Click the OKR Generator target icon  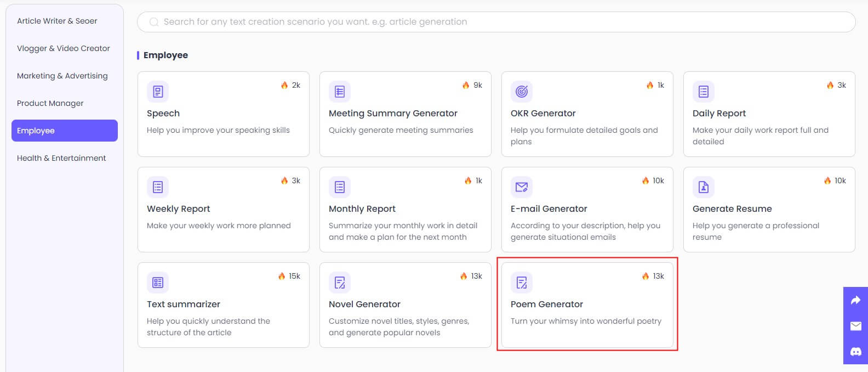click(522, 92)
